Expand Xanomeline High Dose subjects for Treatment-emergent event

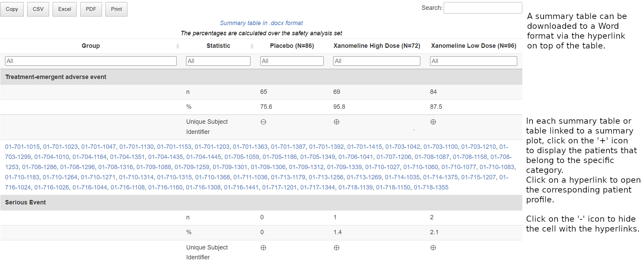(x=337, y=122)
